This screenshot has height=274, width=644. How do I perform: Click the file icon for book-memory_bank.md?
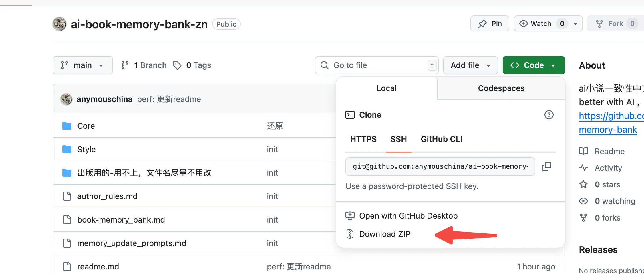(x=67, y=220)
